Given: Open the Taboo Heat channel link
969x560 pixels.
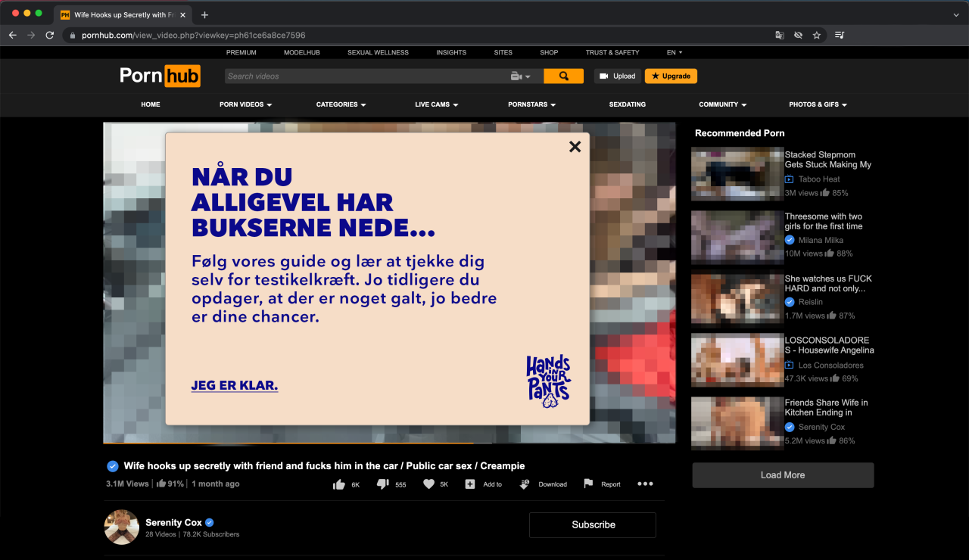Looking at the screenshot, I should point(819,179).
